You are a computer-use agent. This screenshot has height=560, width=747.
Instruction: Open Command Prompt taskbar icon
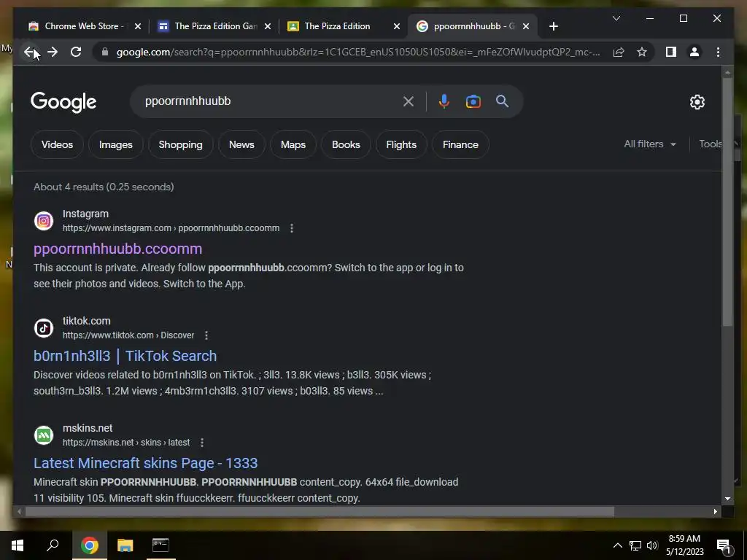(160, 545)
